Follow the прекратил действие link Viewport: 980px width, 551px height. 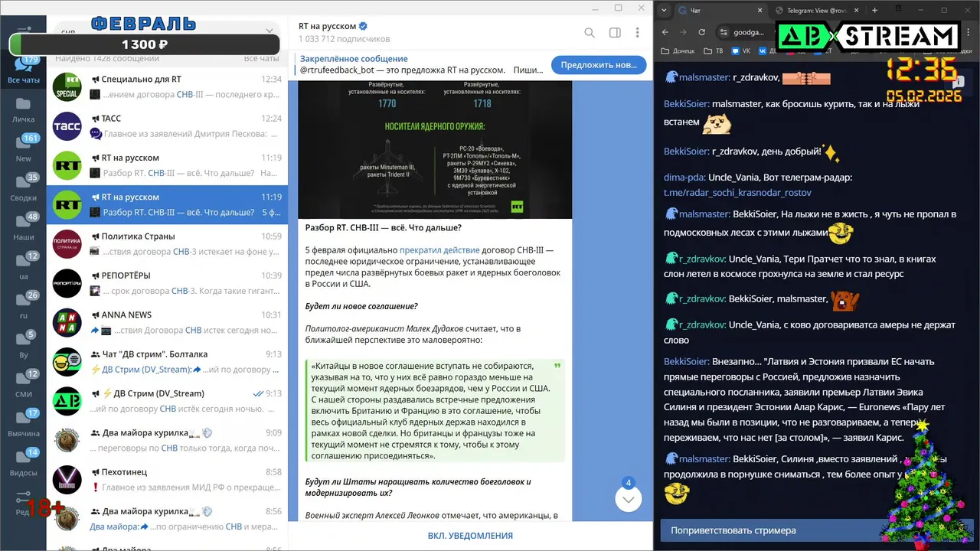(439, 250)
